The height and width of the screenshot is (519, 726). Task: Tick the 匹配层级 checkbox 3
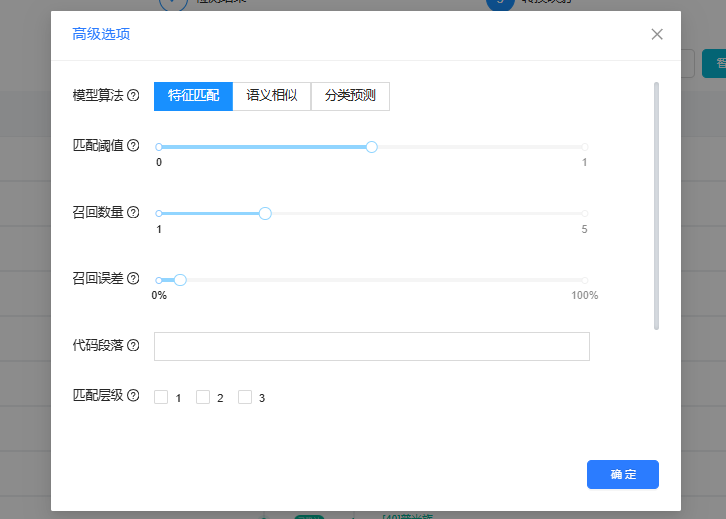pyautogui.click(x=245, y=398)
